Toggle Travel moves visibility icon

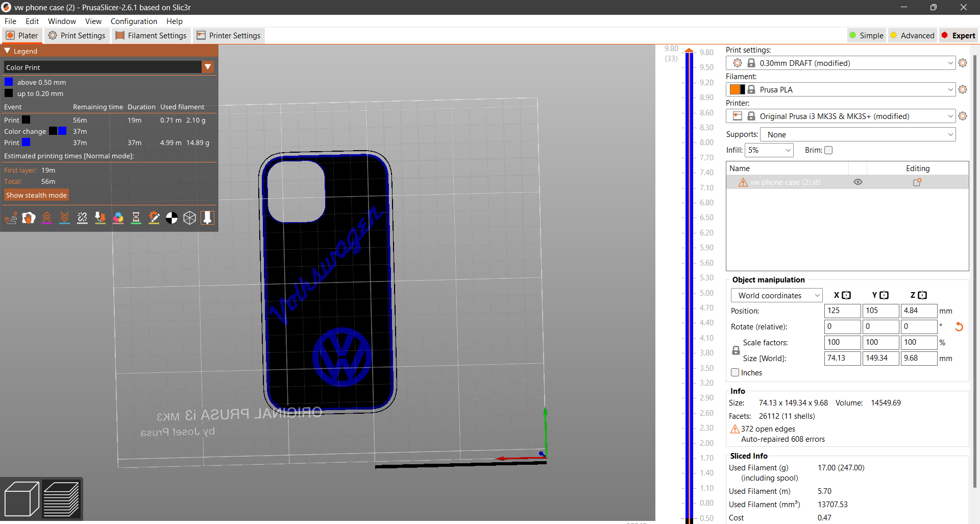tap(11, 219)
